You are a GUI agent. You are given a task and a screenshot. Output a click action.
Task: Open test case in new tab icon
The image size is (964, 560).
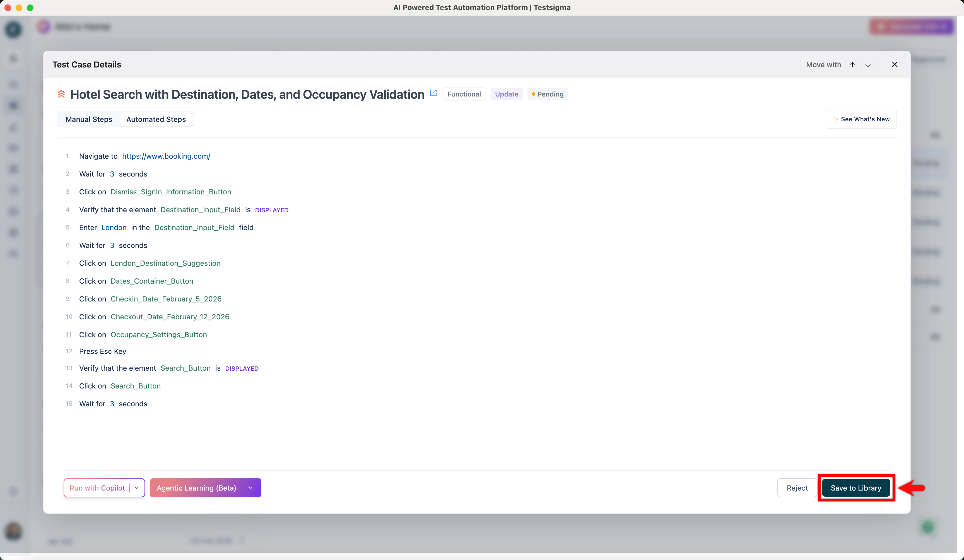(433, 93)
